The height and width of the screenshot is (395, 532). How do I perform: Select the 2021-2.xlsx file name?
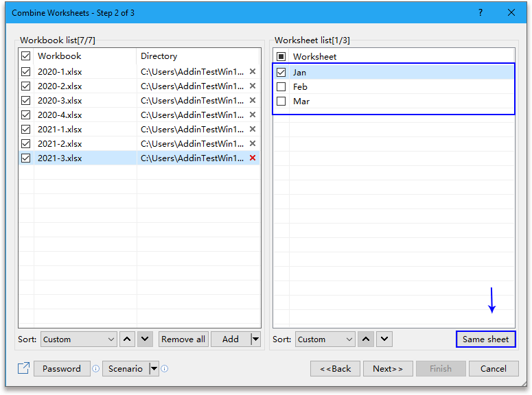[x=60, y=144]
